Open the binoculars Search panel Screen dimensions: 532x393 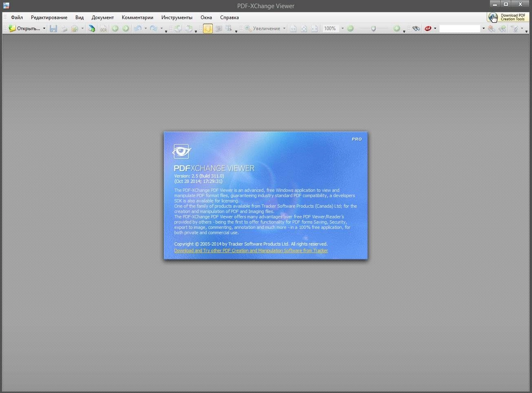pos(416,29)
